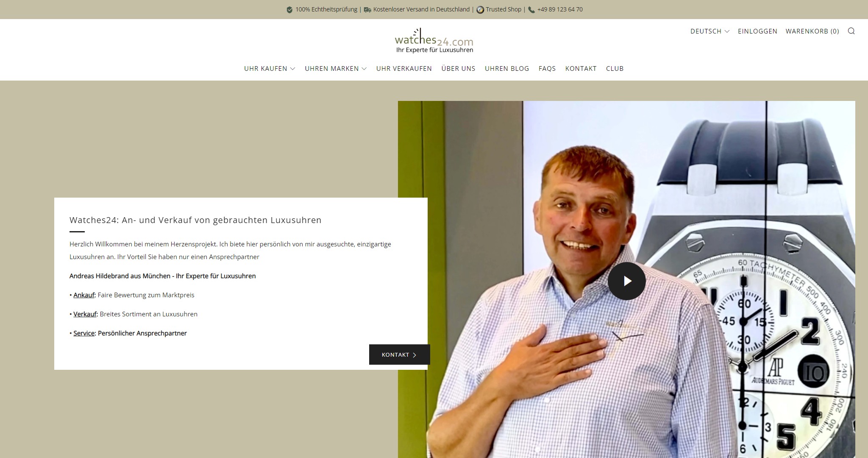Expand the Uhr Kaufen menu
The height and width of the screenshot is (458, 868).
[x=270, y=68]
